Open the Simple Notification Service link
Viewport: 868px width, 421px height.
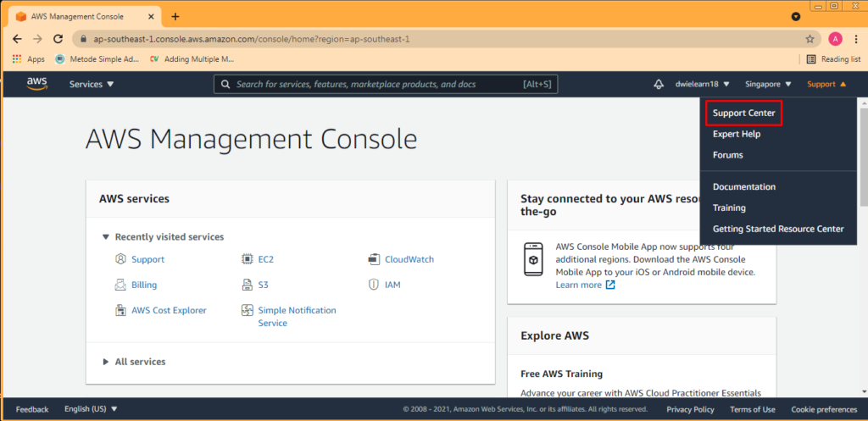point(297,317)
